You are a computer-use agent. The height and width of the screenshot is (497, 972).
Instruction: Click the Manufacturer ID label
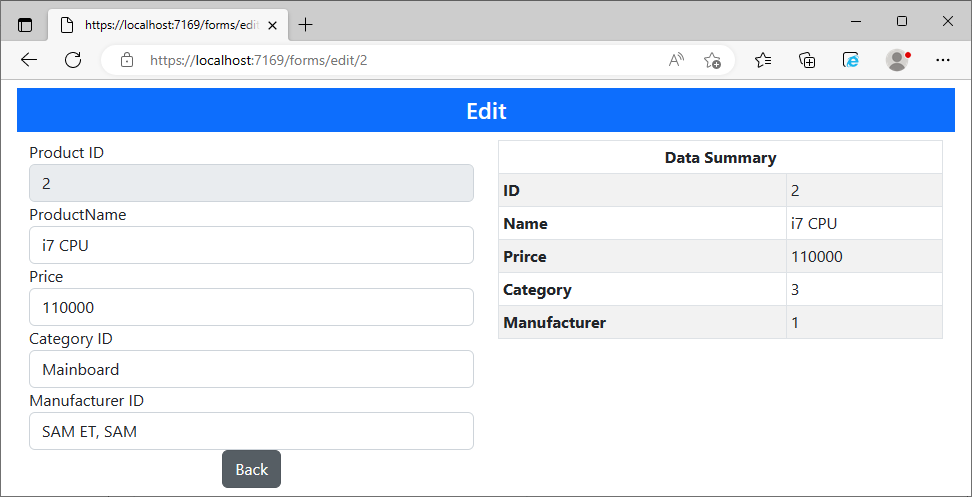coord(86,400)
